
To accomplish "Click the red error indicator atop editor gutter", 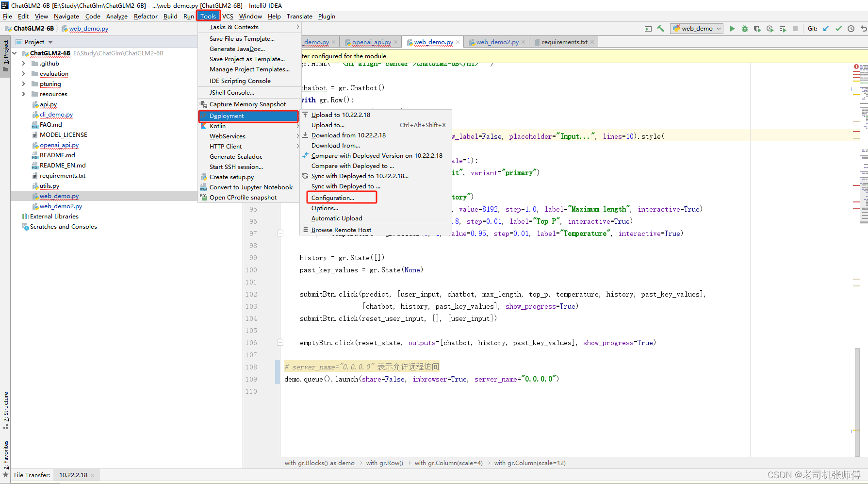I will pyautogui.click(x=856, y=67).
